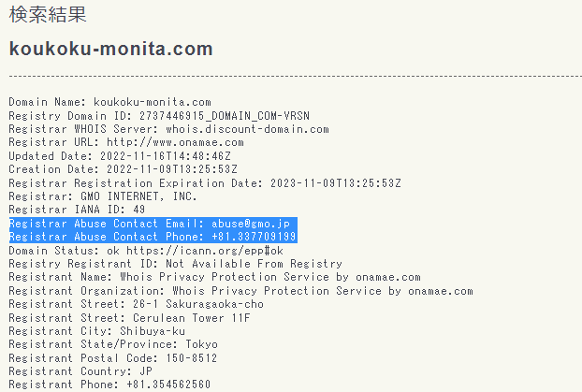Viewport: 582px width, 392px height.
Task: Click the Domain Name line
Action: point(109,102)
